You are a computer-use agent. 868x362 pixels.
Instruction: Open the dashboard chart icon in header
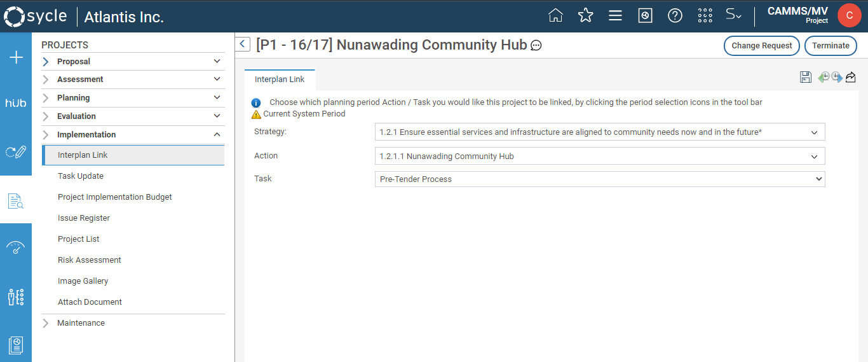(x=645, y=16)
